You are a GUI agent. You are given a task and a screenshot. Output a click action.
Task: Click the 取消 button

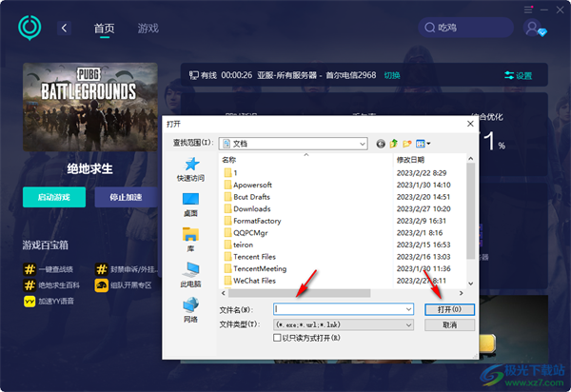coord(450,324)
